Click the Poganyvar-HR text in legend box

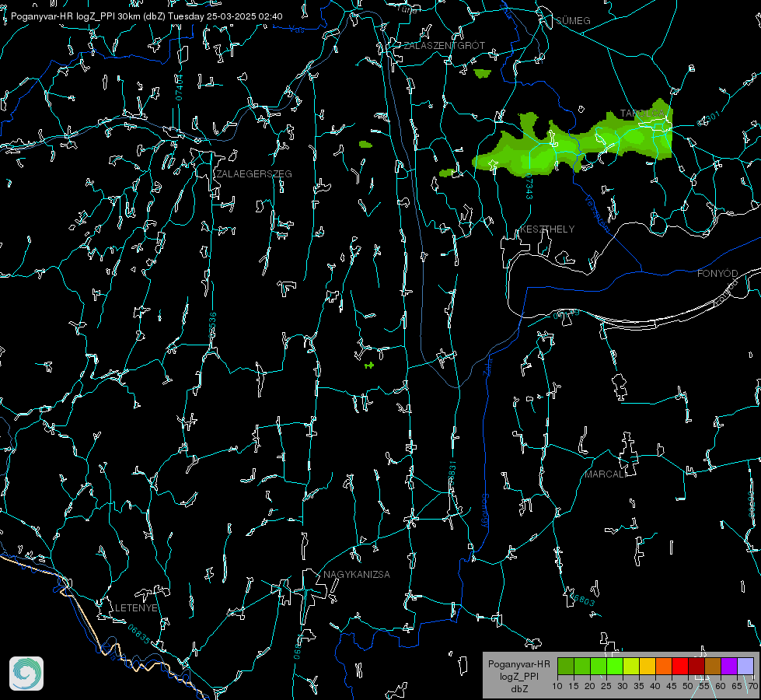tap(518, 663)
